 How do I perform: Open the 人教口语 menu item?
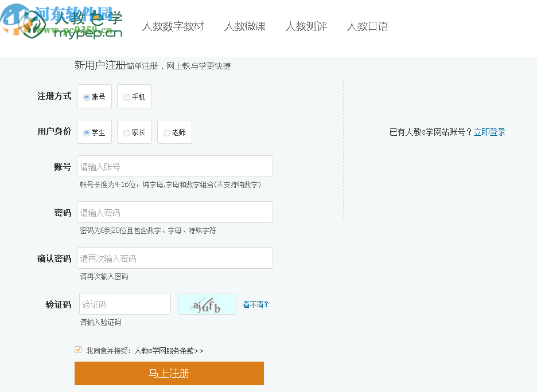click(367, 26)
